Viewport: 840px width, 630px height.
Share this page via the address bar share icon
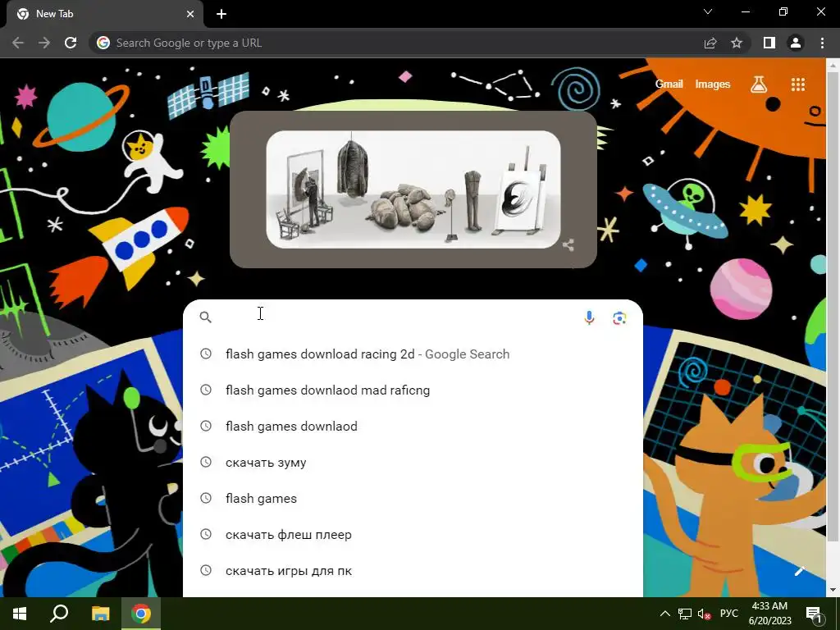click(x=710, y=43)
